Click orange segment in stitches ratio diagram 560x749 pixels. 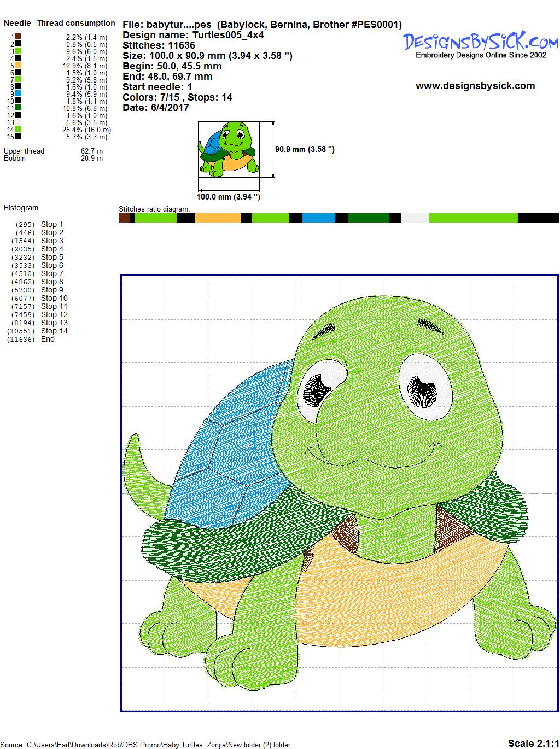coord(218,218)
